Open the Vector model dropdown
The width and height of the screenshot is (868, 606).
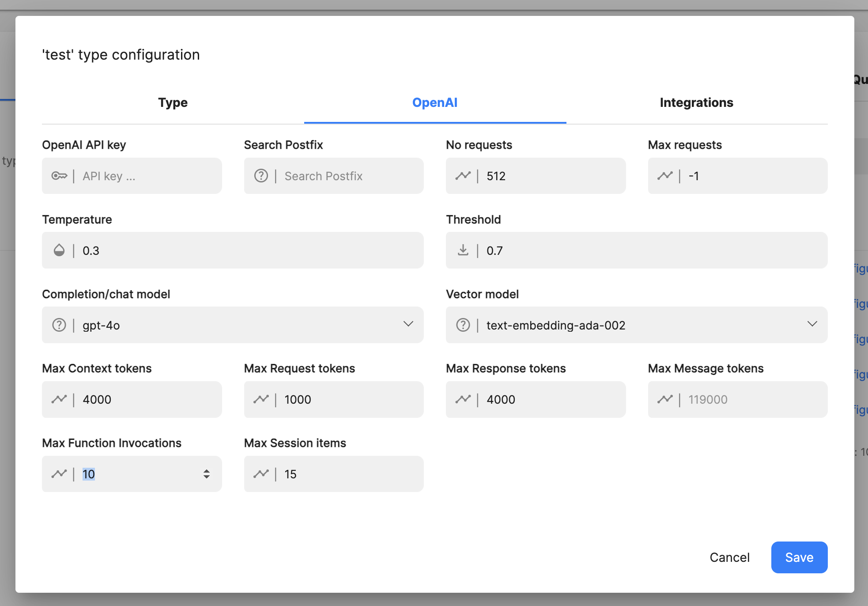[811, 325]
